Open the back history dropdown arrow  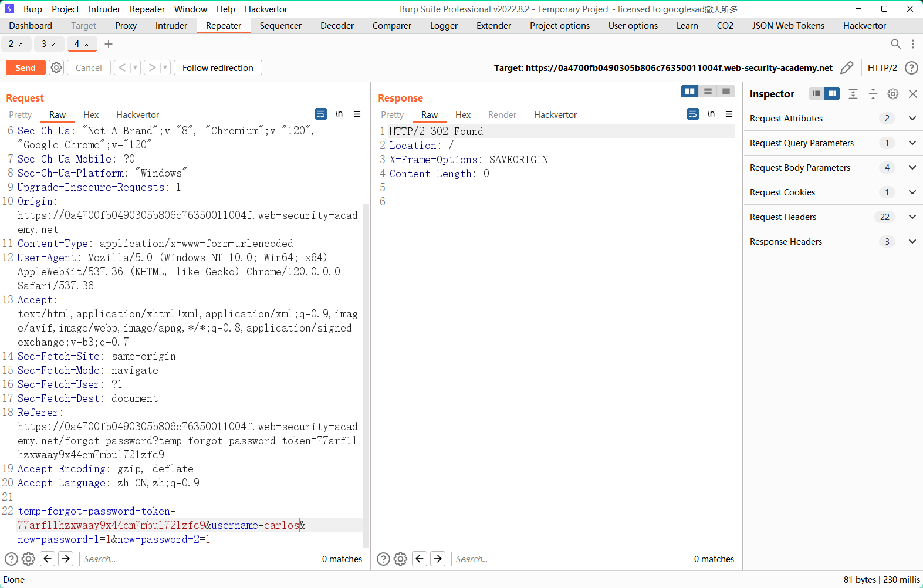(x=135, y=67)
